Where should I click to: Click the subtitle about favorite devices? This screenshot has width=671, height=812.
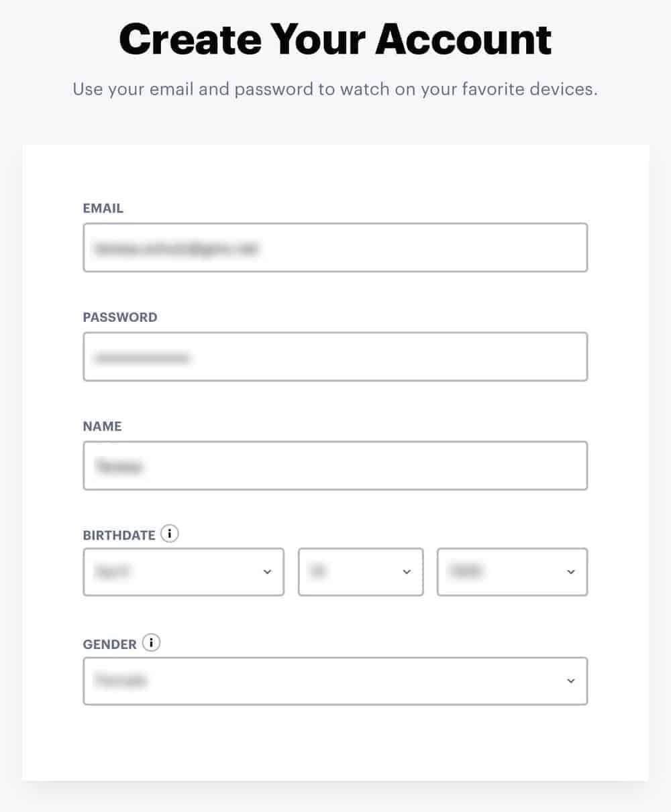click(335, 89)
